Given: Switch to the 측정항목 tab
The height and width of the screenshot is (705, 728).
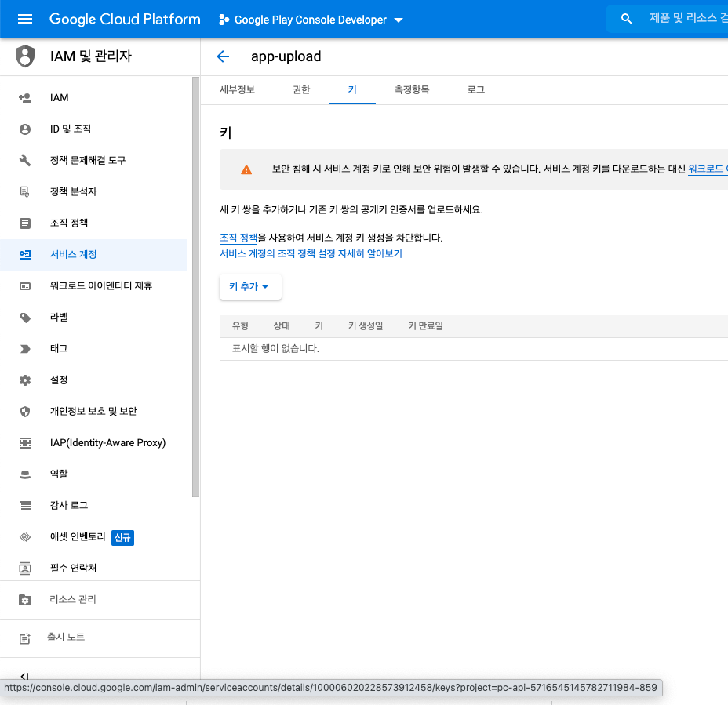Looking at the screenshot, I should (x=412, y=90).
